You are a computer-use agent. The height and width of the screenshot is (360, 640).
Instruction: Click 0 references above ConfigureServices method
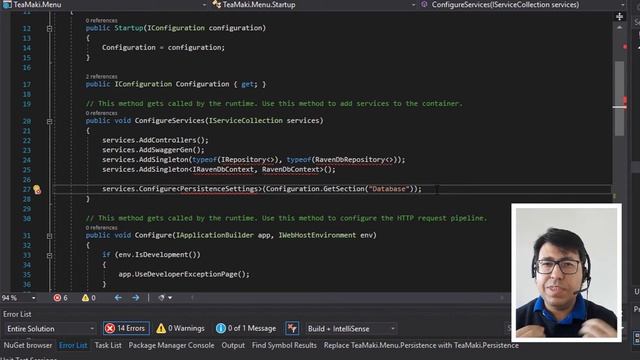tap(101, 113)
